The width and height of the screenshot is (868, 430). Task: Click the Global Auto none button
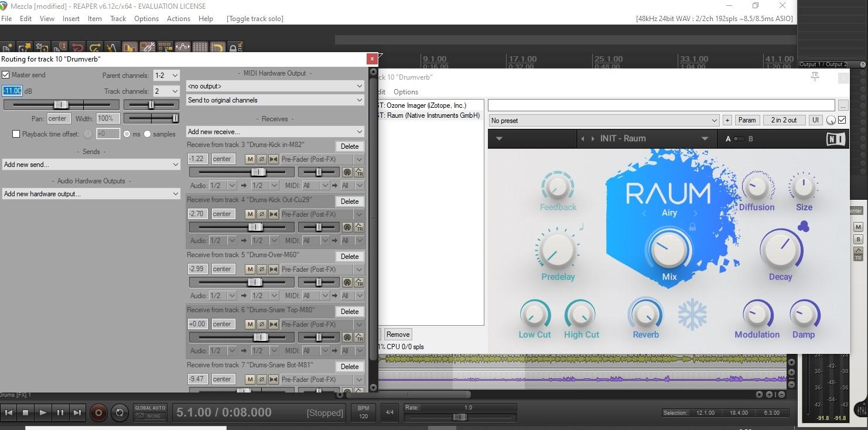[151, 416]
